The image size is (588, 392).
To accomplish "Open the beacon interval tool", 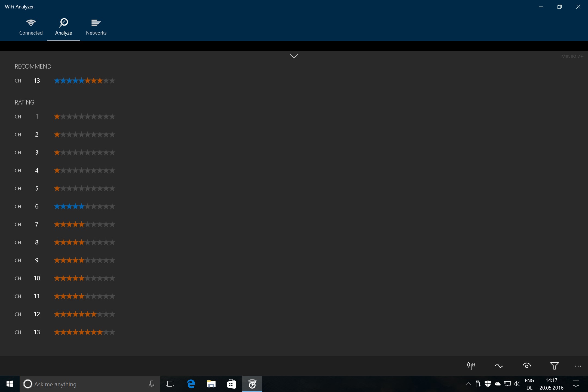I will point(471,366).
